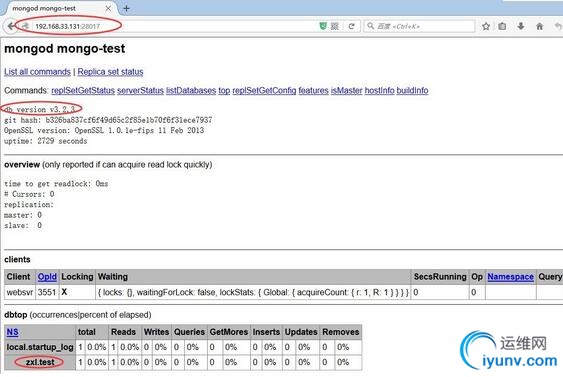
Task: Click the green shield security icon
Action: coord(323,26)
